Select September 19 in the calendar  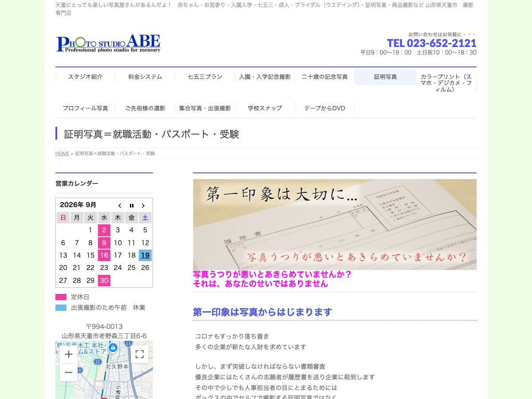pos(145,255)
